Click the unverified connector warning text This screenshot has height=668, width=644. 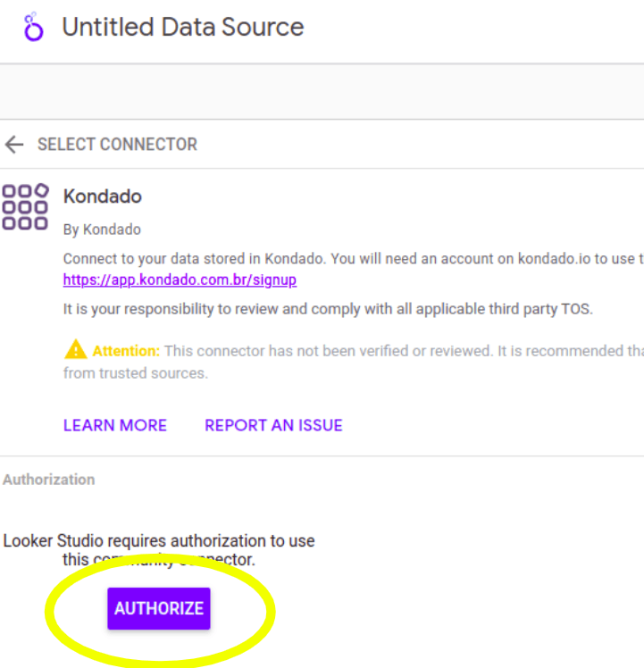[x=402, y=351]
